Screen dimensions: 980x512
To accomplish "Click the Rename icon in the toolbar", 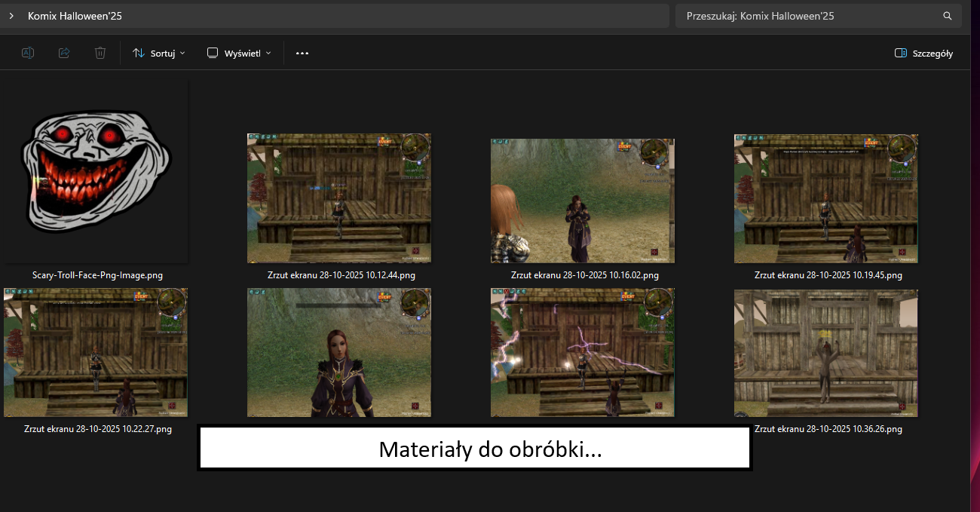I will pos(28,53).
